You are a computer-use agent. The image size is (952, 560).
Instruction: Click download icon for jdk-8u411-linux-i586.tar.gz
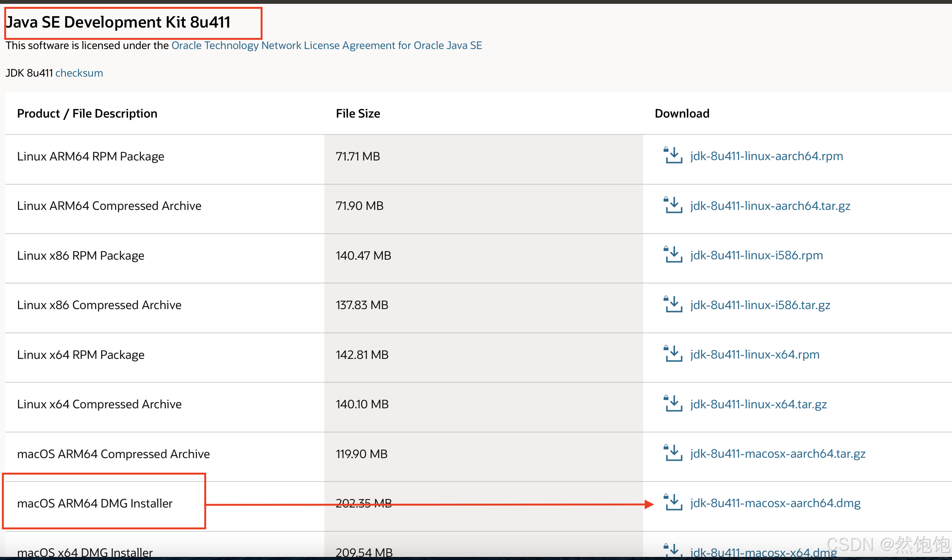[x=673, y=304]
